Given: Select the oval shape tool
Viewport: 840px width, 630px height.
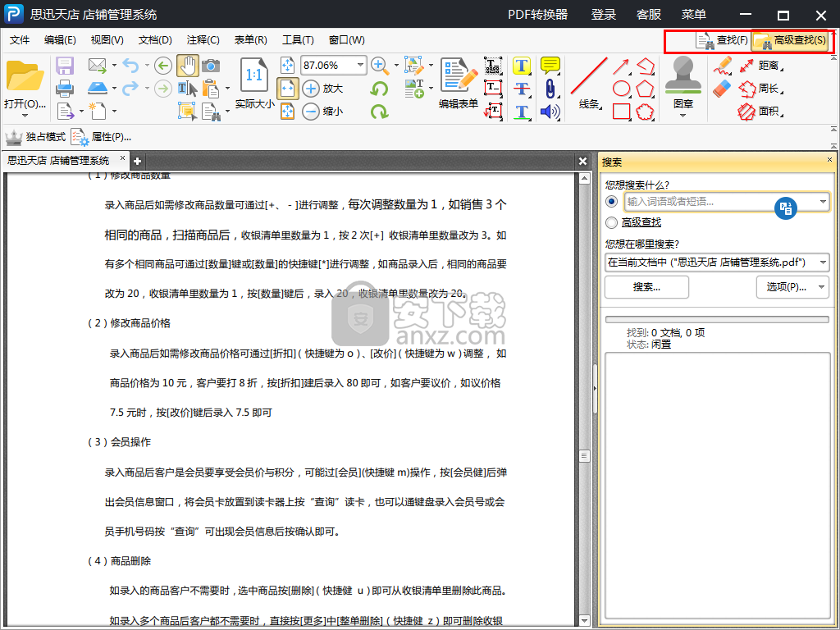Looking at the screenshot, I should 621,89.
